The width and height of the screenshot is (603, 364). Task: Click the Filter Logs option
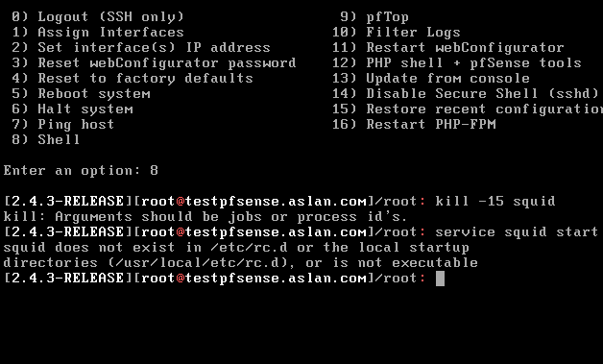tap(397, 33)
